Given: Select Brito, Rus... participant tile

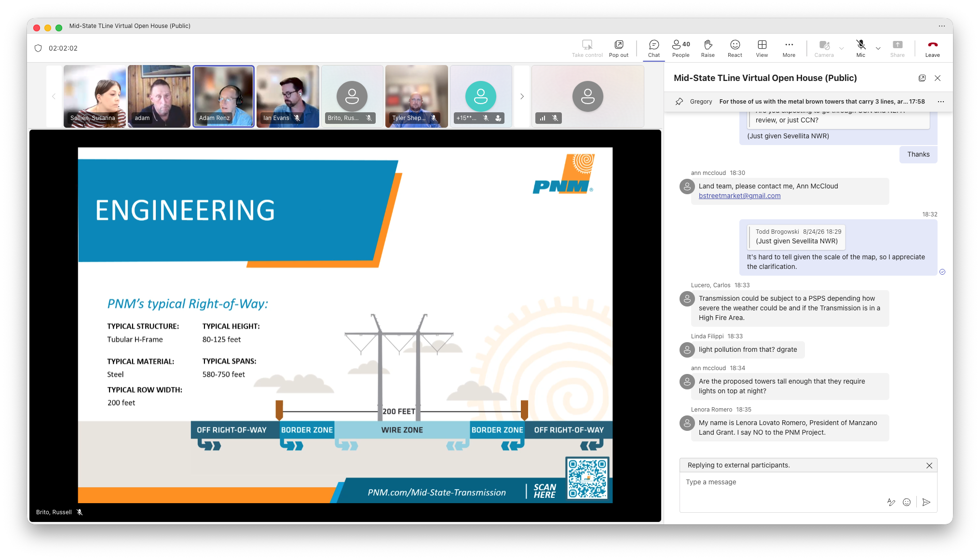Looking at the screenshot, I should [x=352, y=96].
